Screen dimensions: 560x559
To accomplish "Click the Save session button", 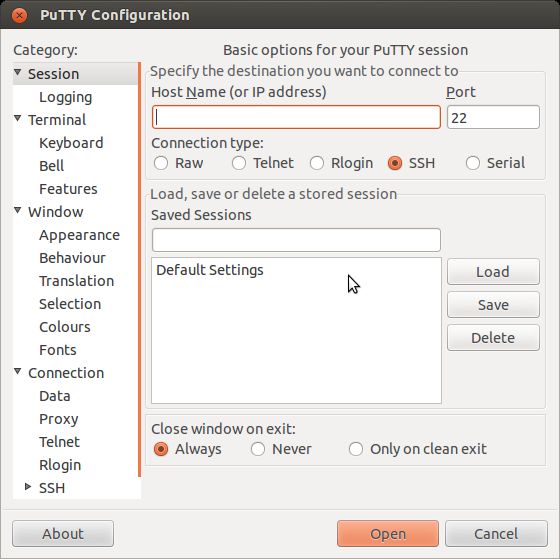I will pos(493,305).
